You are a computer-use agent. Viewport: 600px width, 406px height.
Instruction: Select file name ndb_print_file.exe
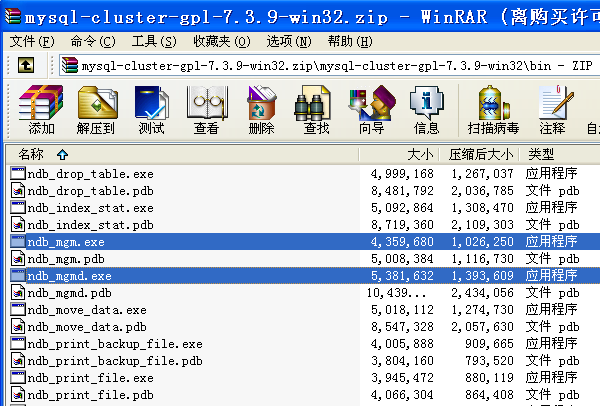pyautogui.click(x=90, y=378)
